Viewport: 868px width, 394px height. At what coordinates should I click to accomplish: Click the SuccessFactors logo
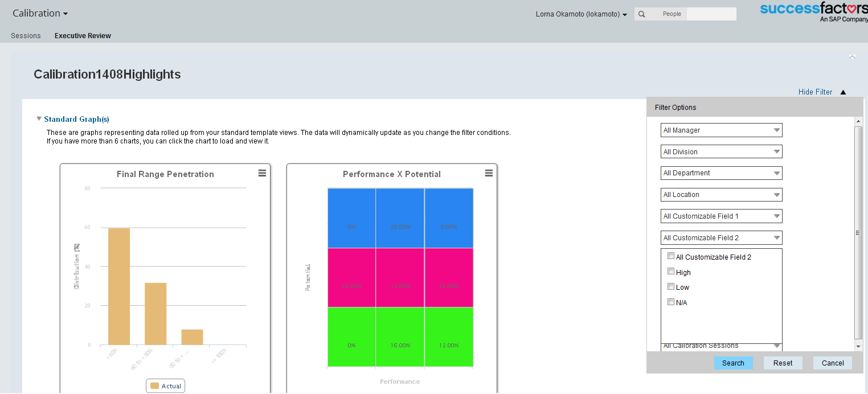(814, 12)
